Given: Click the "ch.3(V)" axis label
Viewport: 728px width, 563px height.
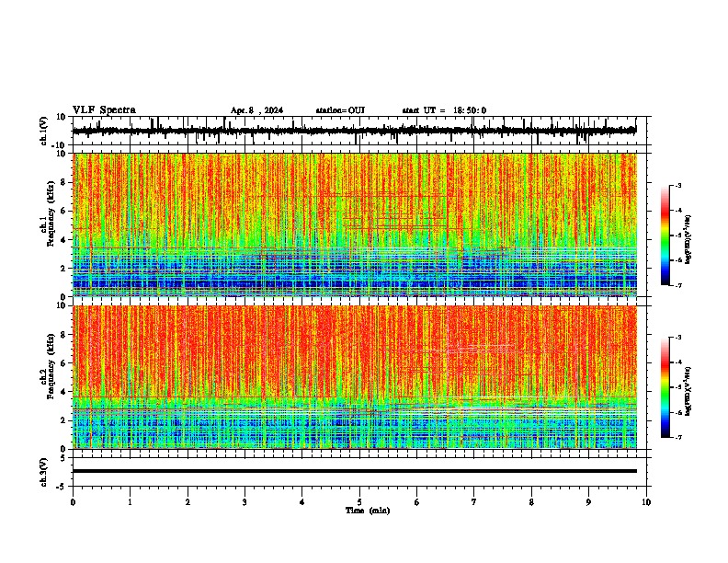Looking at the screenshot, I should pos(44,472).
